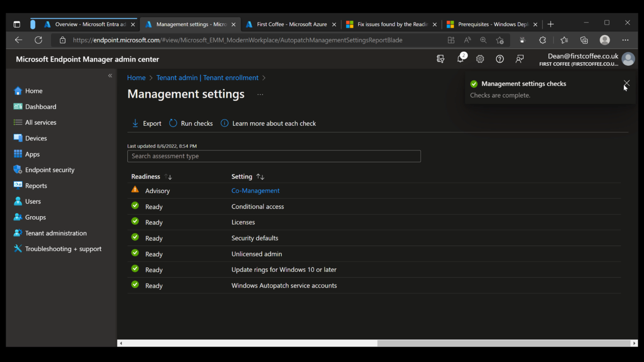Open the Reports section
Viewport: 644px width, 362px height.
point(36,186)
